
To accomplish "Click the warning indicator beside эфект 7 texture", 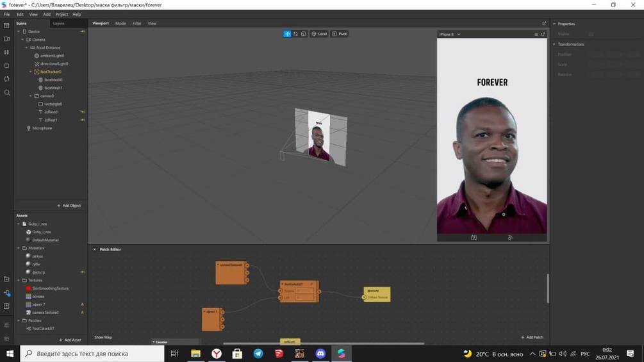I will pos(82,304).
